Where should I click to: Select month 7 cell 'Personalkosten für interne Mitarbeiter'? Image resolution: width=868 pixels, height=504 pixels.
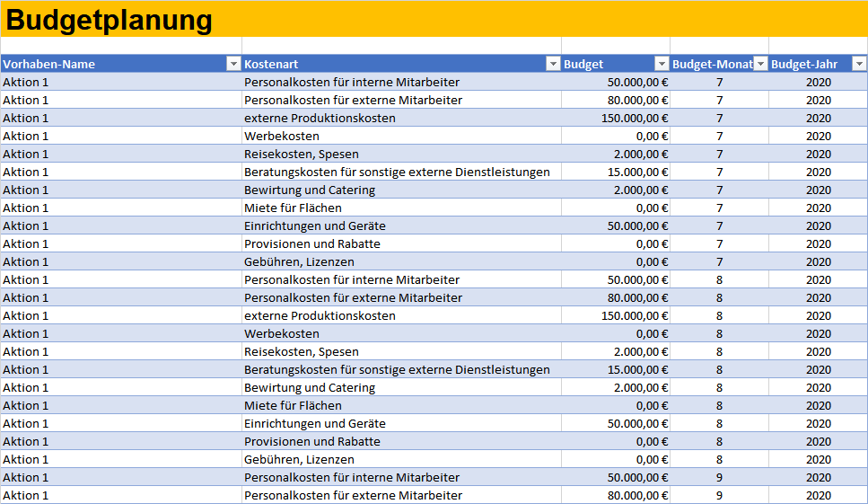coord(401,82)
